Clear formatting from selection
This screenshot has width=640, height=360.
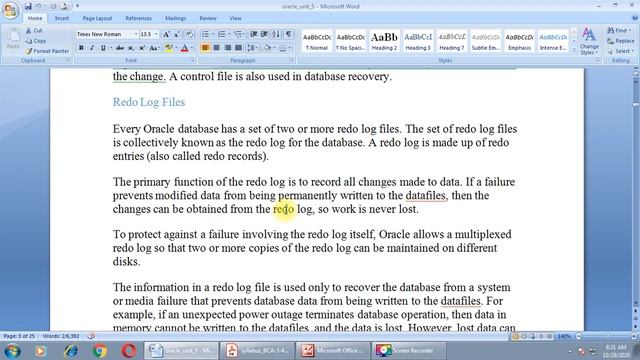(189, 35)
